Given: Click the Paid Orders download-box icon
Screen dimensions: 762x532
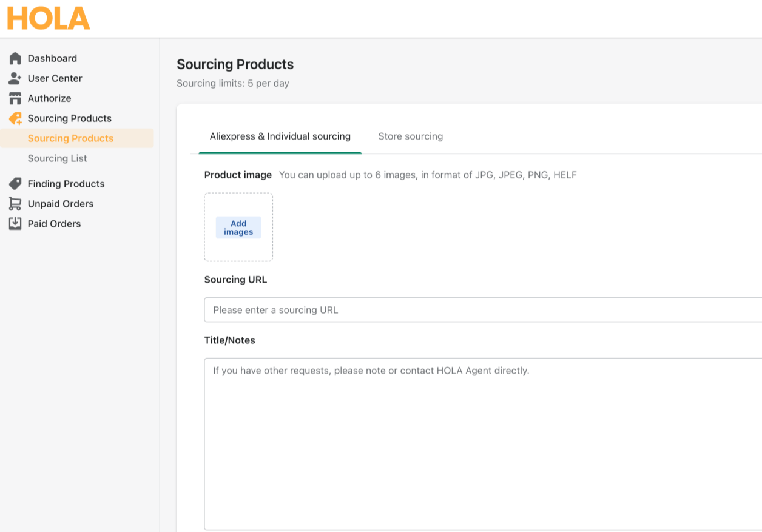Looking at the screenshot, I should 15,224.
